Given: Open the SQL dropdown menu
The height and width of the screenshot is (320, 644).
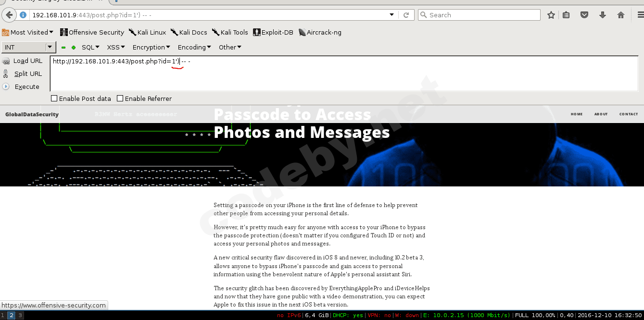Looking at the screenshot, I should click(90, 47).
